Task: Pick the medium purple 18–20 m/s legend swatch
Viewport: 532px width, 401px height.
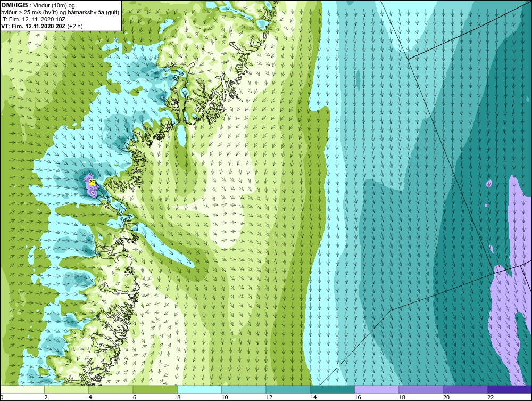Action: [421, 389]
